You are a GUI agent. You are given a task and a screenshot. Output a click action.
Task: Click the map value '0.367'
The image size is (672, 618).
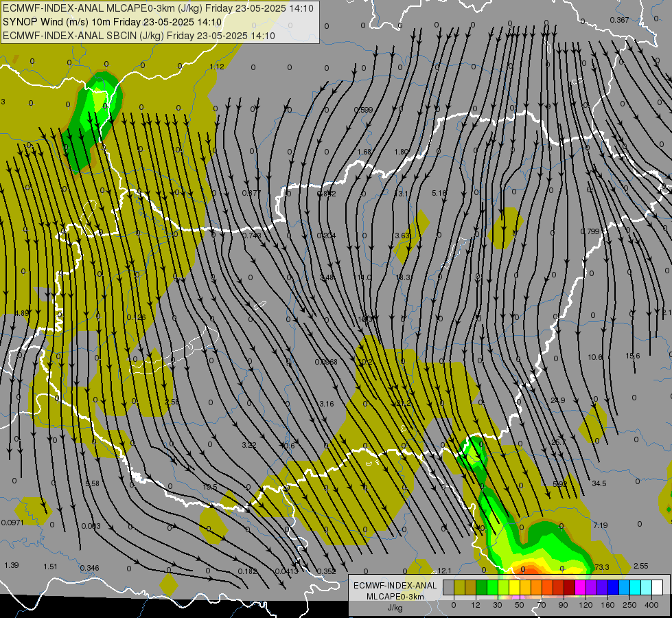[x=619, y=20]
